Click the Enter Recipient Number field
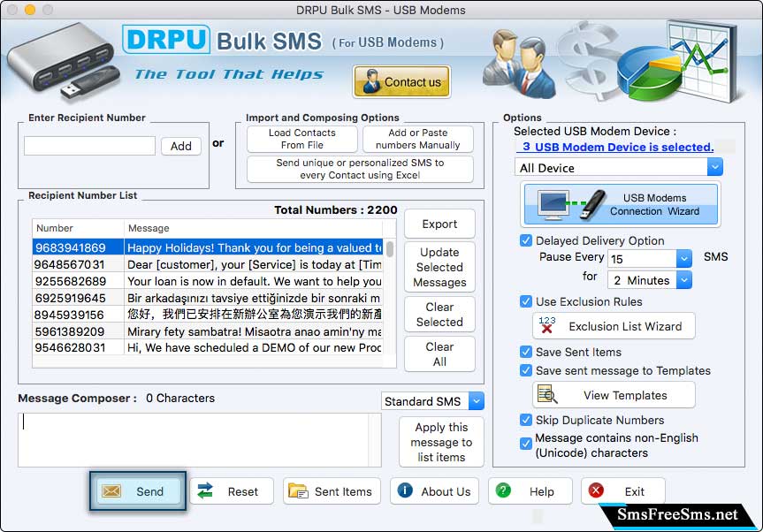Viewport: 763px width, 532px height. [89, 146]
